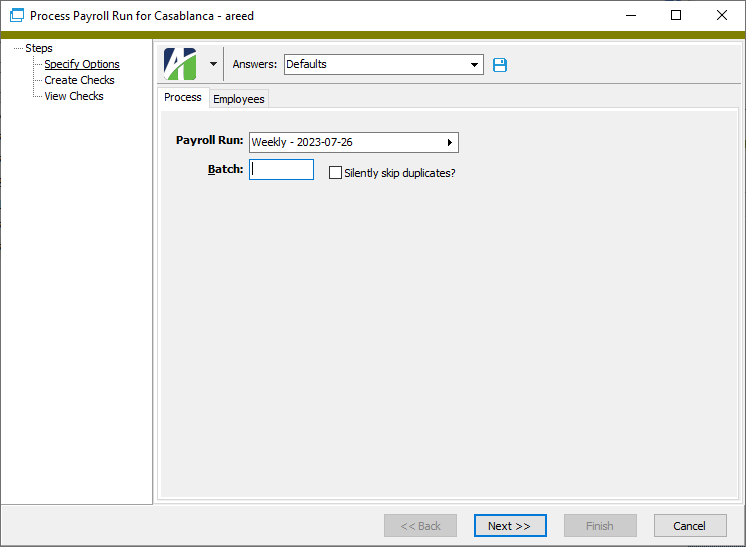The width and height of the screenshot is (746, 547).
Task: Open the Payroll Run lookup arrow
Action: [x=450, y=143]
